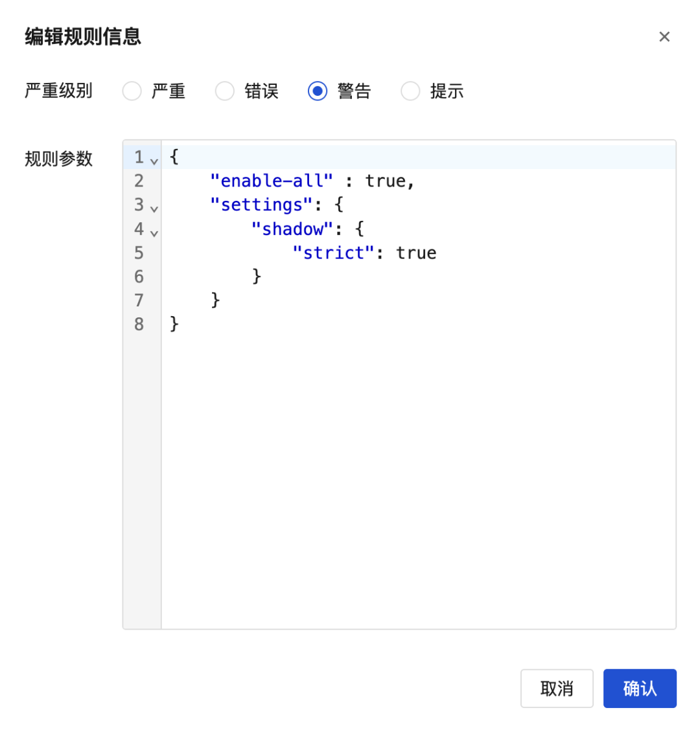Select the 严重 severity radio button
The image size is (700, 730).
pyautogui.click(x=132, y=91)
